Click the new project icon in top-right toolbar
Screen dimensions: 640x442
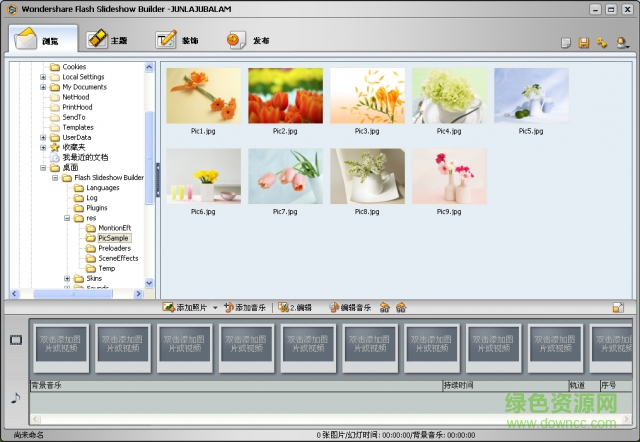[x=567, y=43]
